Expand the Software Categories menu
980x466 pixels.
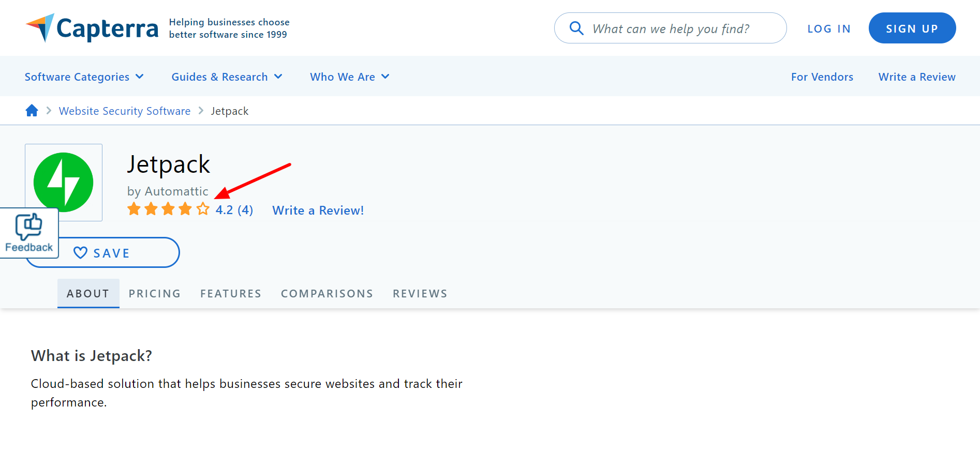point(84,77)
